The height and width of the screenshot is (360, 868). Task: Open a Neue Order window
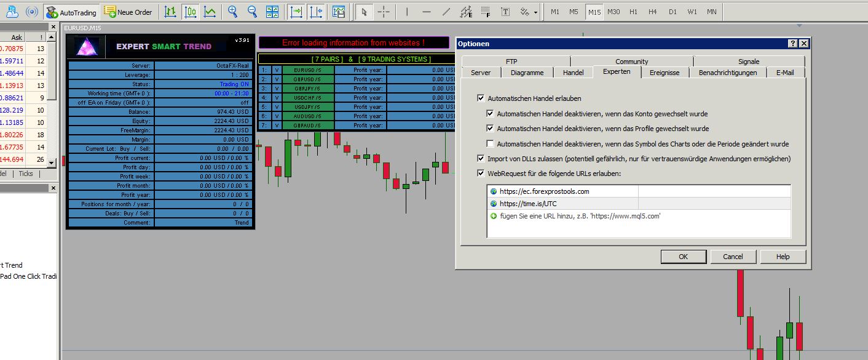[128, 12]
